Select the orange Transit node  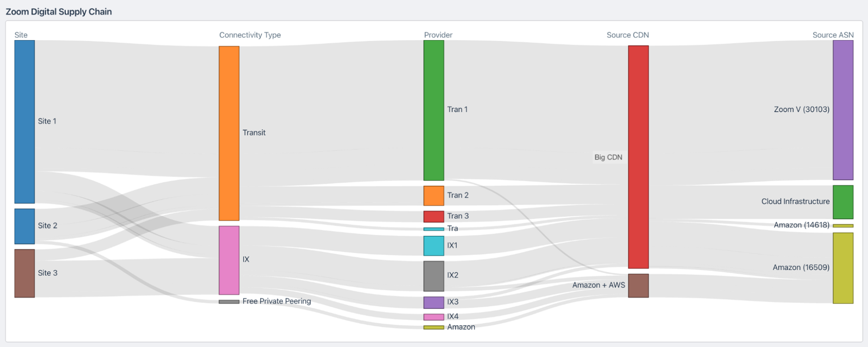tap(229, 133)
